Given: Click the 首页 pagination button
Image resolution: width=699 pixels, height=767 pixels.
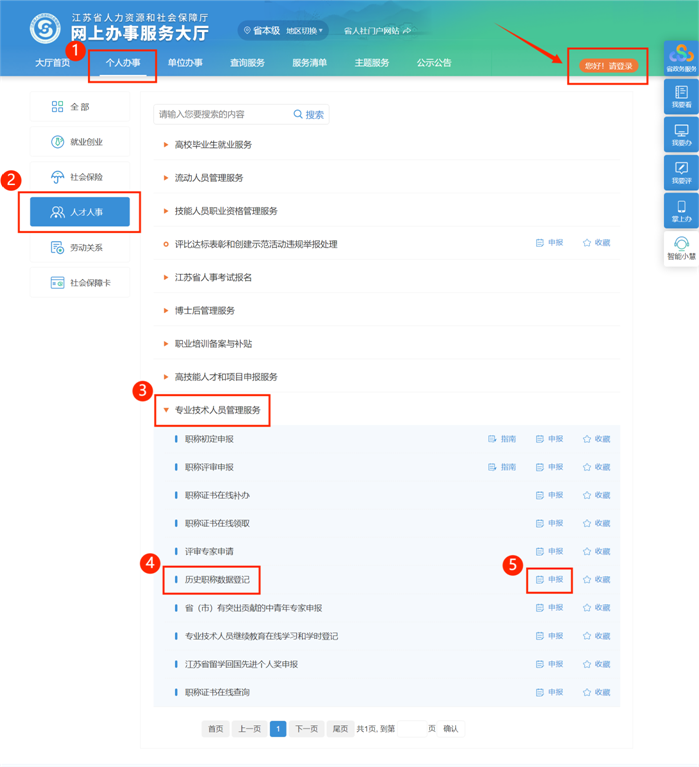Looking at the screenshot, I should (x=215, y=729).
